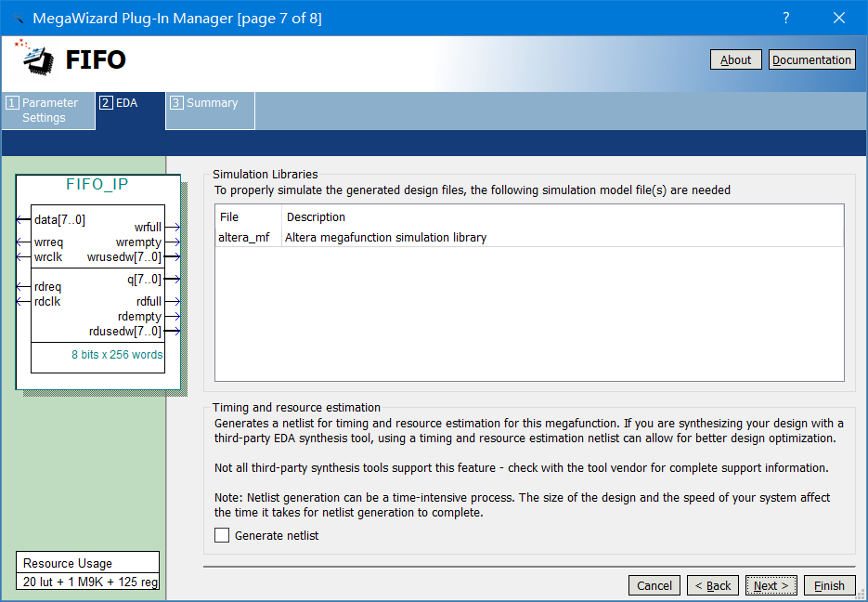Click the '8 bits x 256 words' text

[x=117, y=355]
